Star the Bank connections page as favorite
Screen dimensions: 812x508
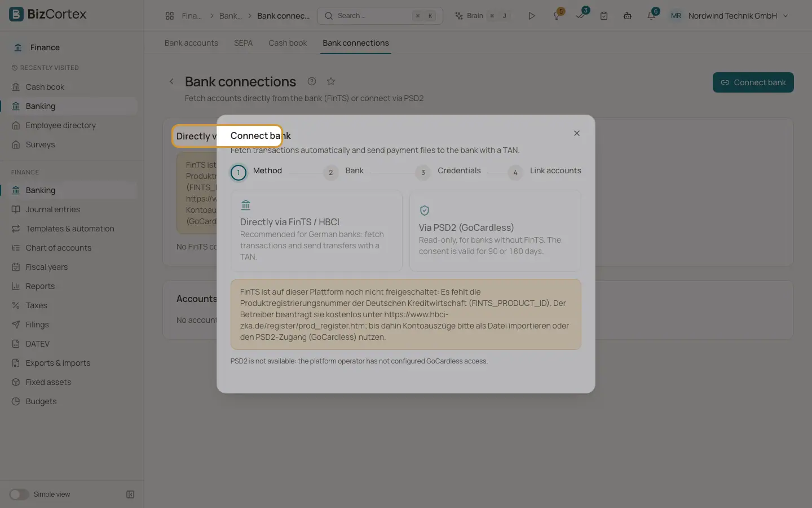(x=331, y=81)
